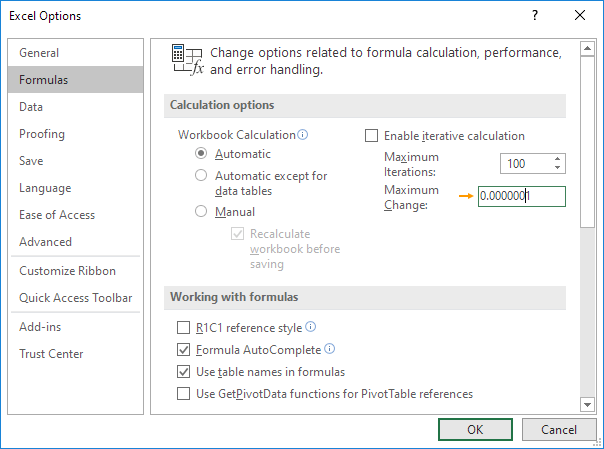Click the Formula AutoComplete info icon

coord(330,350)
